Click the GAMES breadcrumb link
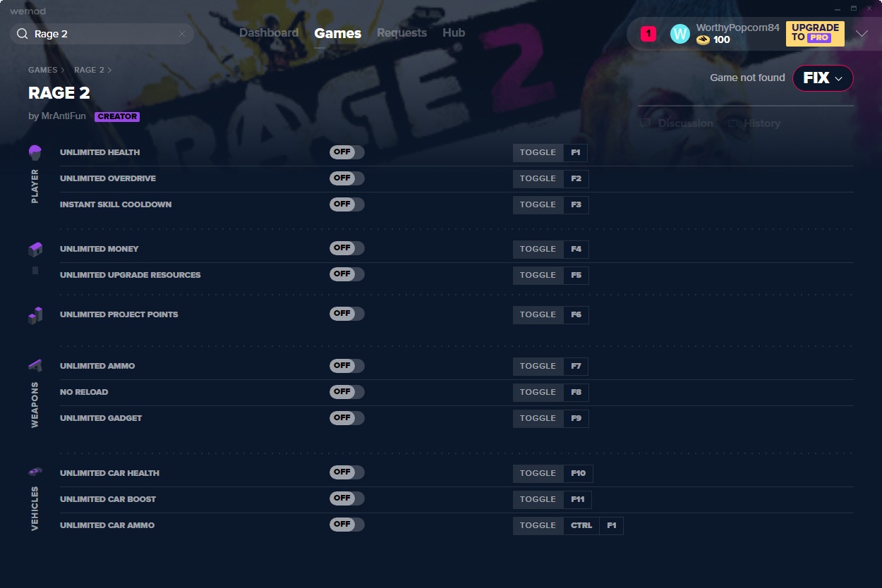882x588 pixels. click(42, 70)
